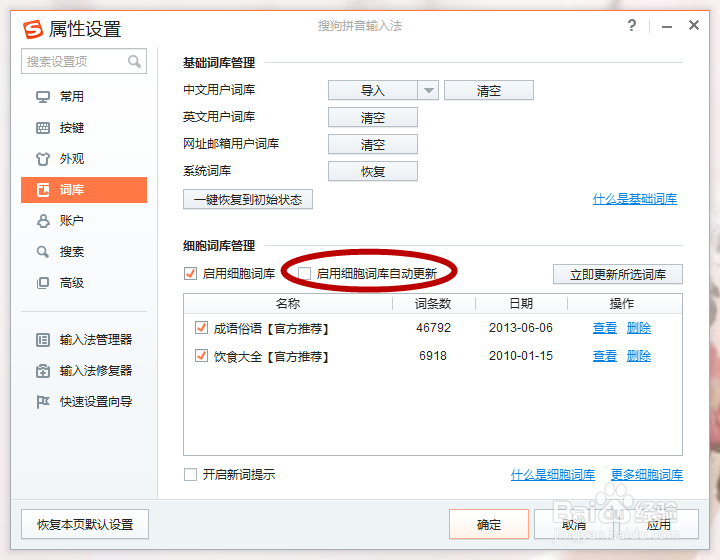Select the date 2010-01-15 cell
The image size is (720, 560).
coord(521,356)
